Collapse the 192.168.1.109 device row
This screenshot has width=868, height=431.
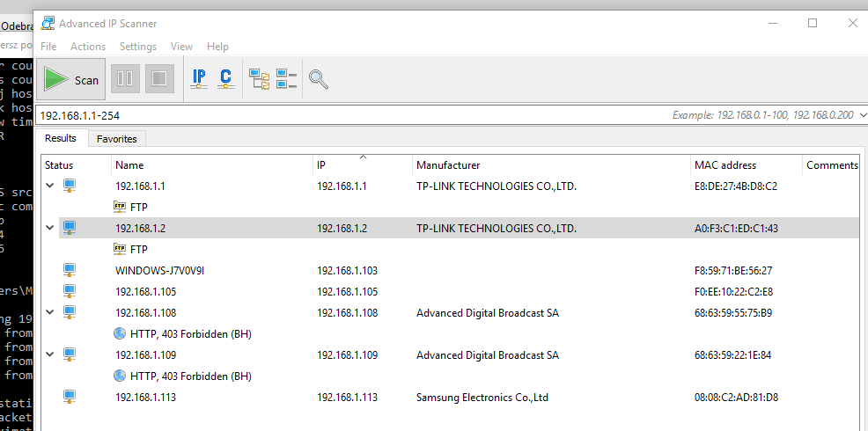50,354
